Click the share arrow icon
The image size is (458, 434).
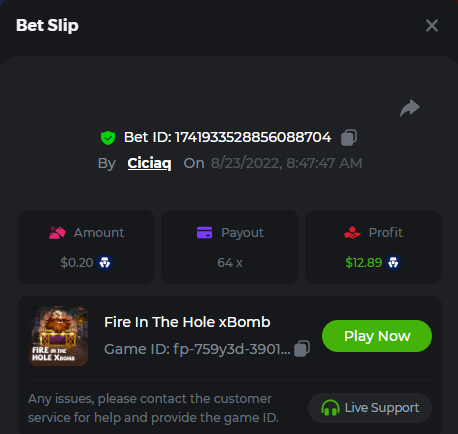click(410, 108)
